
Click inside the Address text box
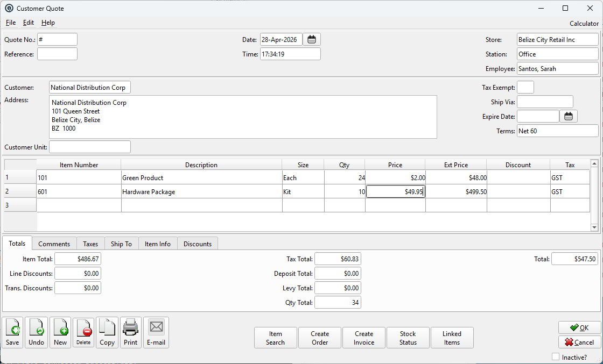[x=243, y=117]
